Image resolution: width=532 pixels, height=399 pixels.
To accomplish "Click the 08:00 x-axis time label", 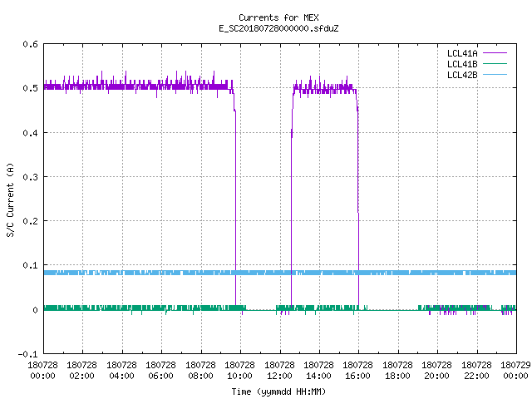I will (200, 376).
